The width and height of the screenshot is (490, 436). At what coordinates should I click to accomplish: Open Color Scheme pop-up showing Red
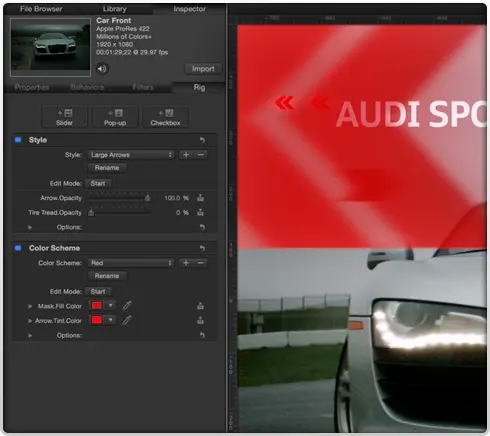[x=131, y=263]
